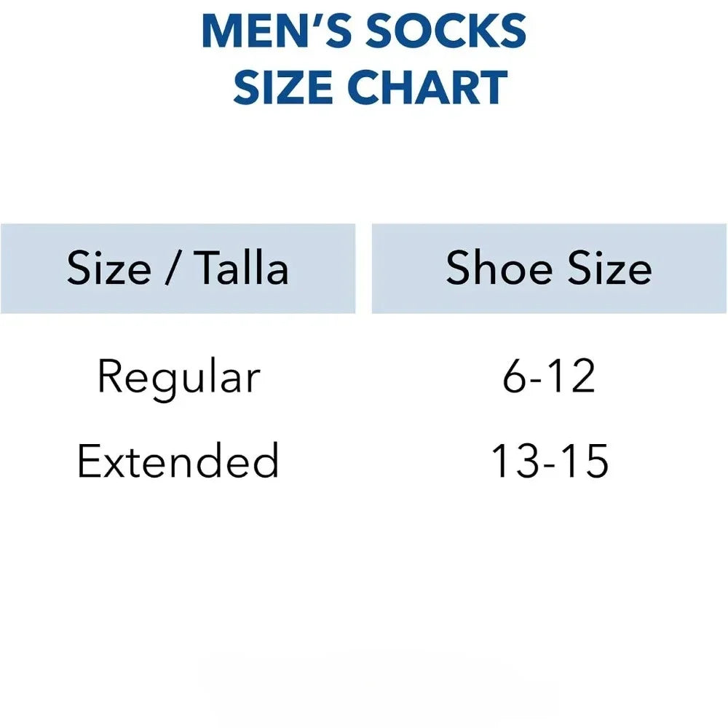Click the word "Size" before the slash

coord(109,268)
